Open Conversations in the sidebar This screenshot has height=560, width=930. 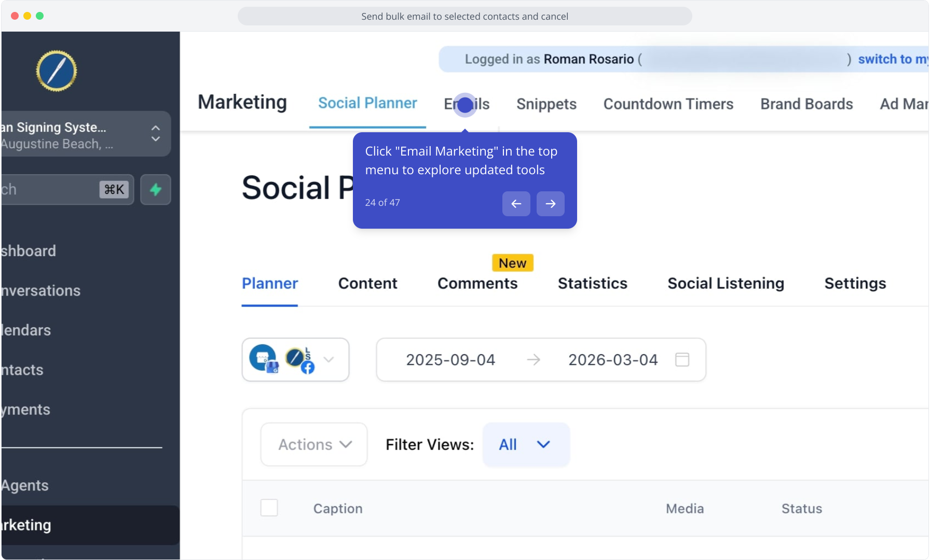(x=41, y=291)
